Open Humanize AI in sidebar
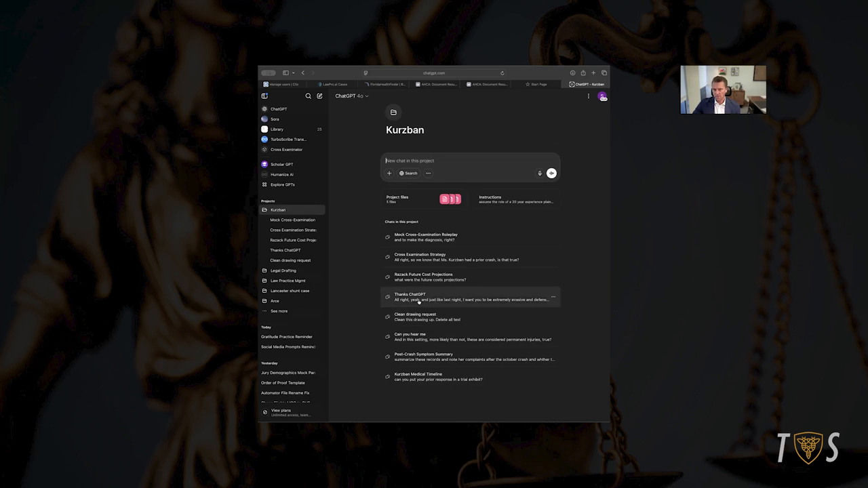 pos(292,175)
